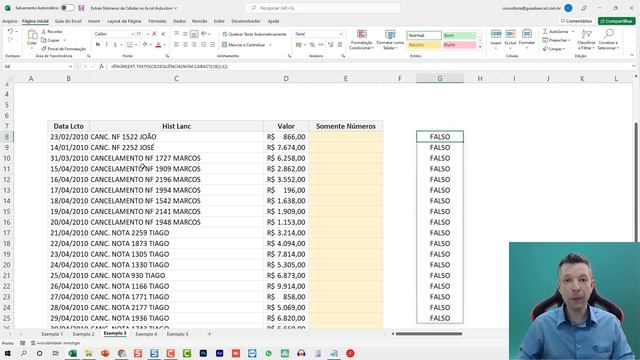Click the fill color bucket icon
640x360 pixels.
coord(145,45)
